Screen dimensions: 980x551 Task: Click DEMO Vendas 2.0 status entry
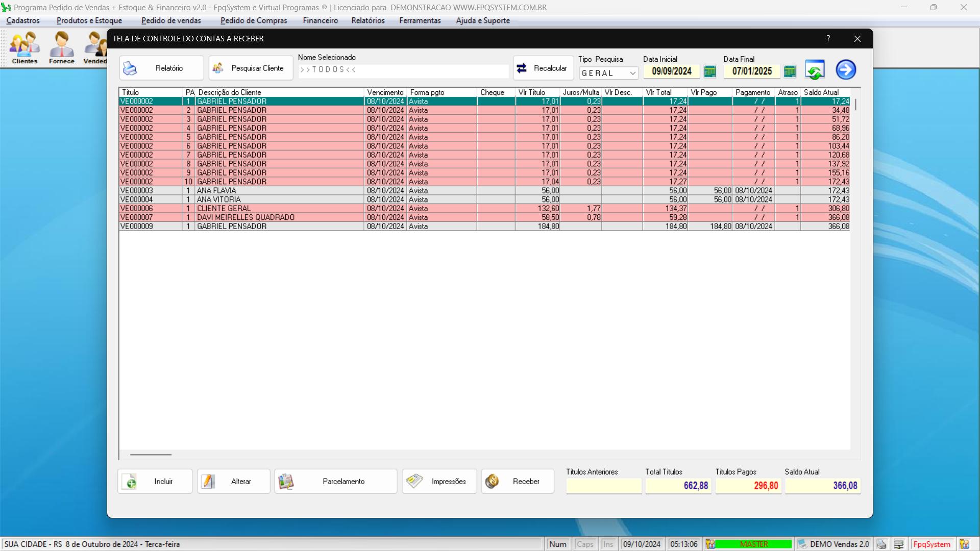[834, 544]
